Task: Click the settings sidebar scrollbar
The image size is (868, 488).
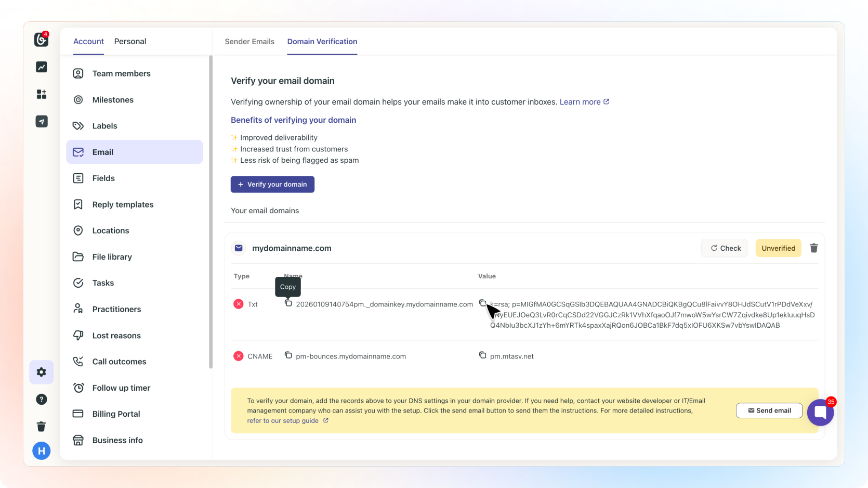Action: click(211, 212)
